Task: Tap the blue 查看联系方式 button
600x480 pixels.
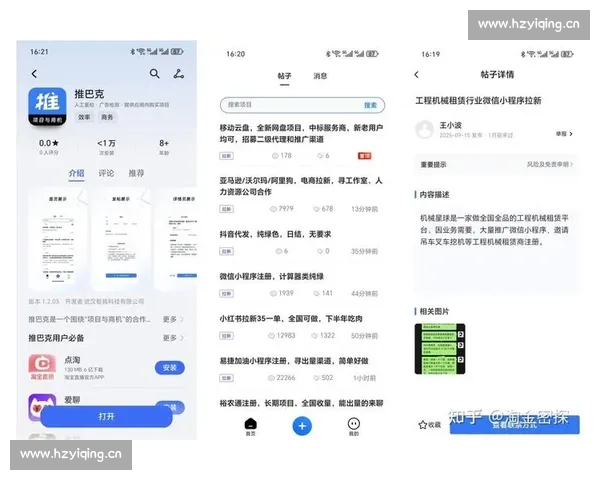Action: click(515, 425)
